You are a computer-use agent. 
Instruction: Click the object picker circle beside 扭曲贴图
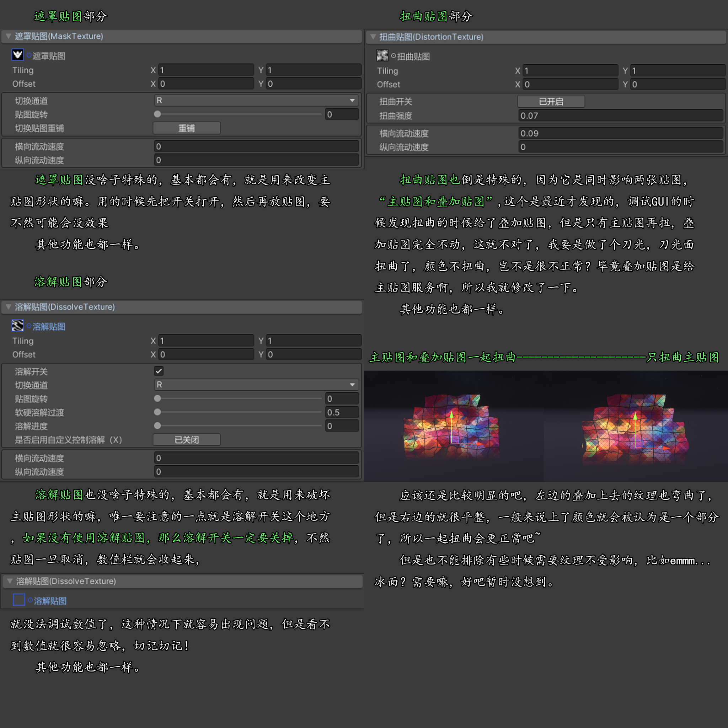pyautogui.click(x=394, y=56)
